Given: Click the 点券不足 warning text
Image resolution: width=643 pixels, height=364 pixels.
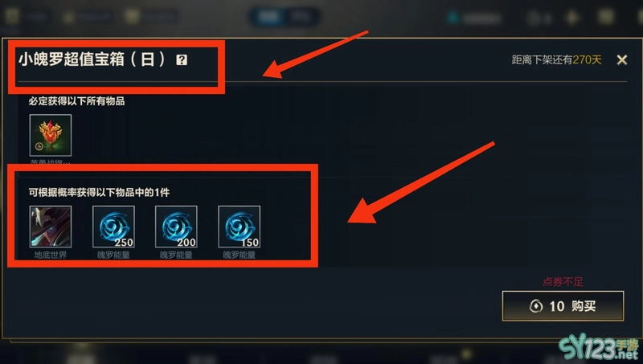Looking at the screenshot, I should click(x=563, y=282).
